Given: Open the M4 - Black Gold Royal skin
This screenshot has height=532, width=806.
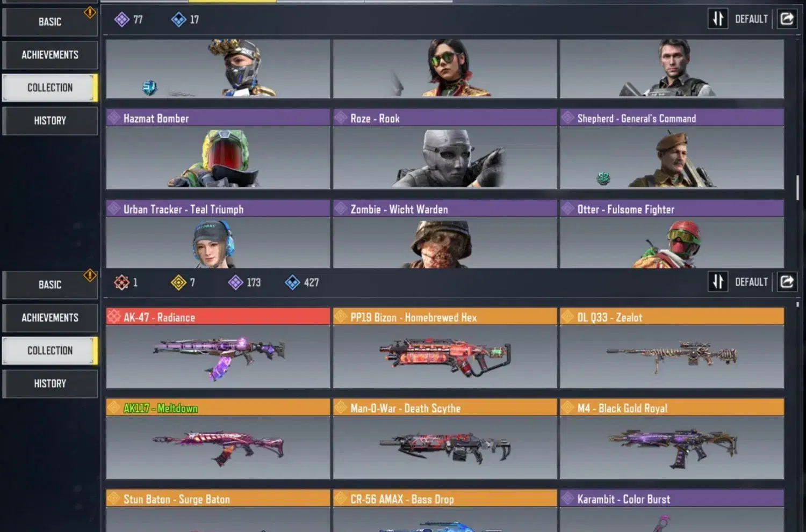Looking at the screenshot, I should coord(672,439).
